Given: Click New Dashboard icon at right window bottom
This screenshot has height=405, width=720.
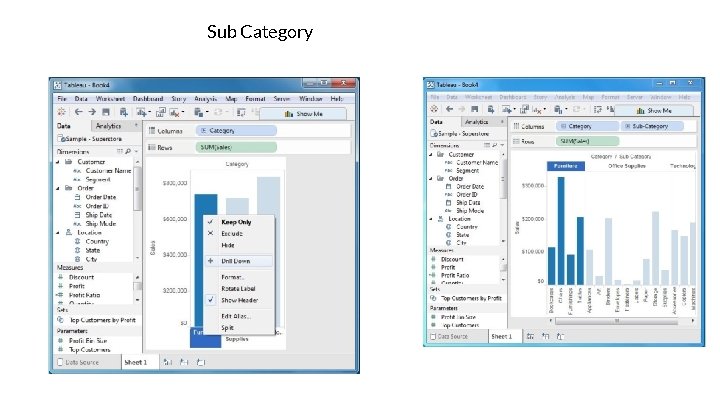Looking at the screenshot, I should 545,336.
